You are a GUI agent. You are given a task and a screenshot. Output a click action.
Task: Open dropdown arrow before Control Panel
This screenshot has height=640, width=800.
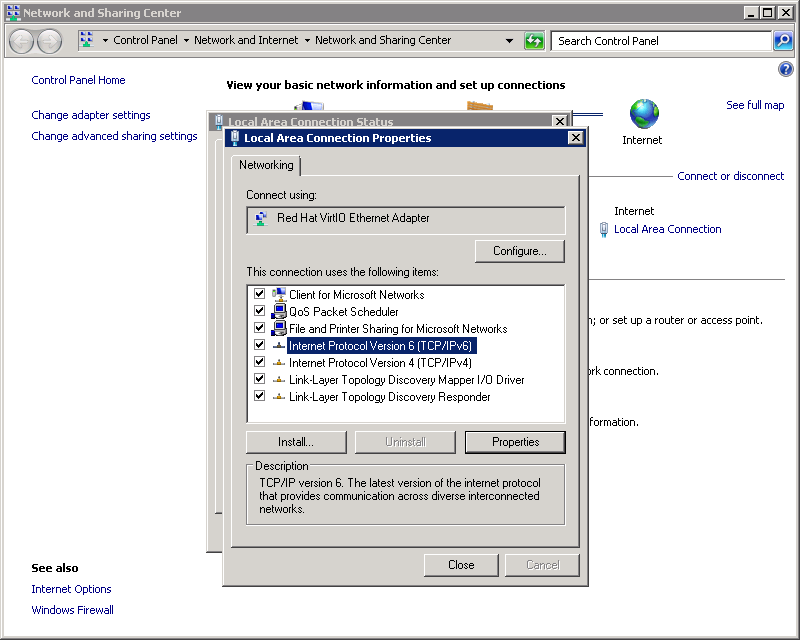pos(105,41)
